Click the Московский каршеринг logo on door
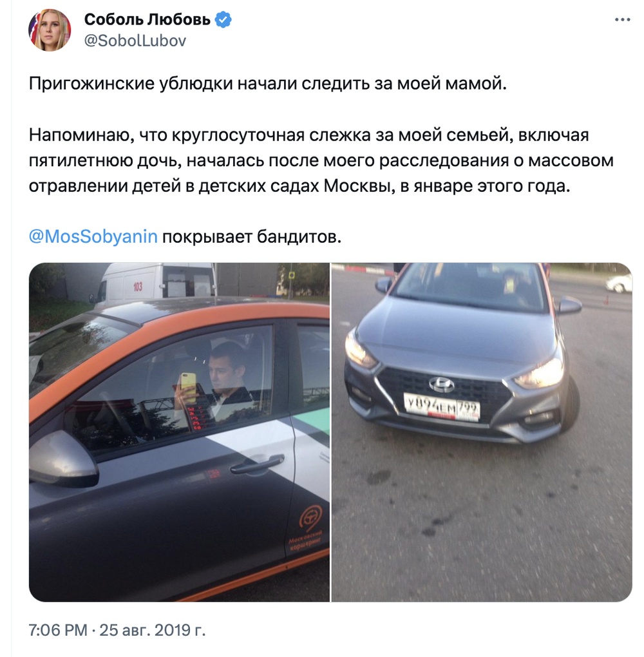 tap(308, 531)
